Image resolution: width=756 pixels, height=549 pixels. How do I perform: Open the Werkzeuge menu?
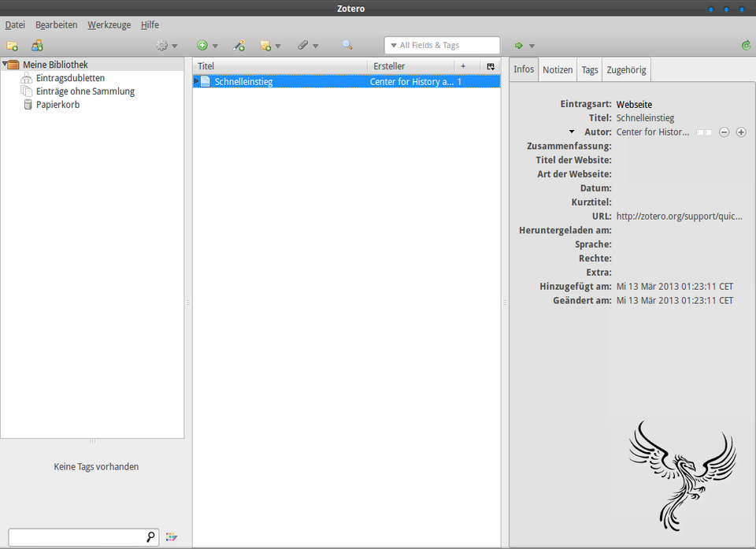coord(109,24)
